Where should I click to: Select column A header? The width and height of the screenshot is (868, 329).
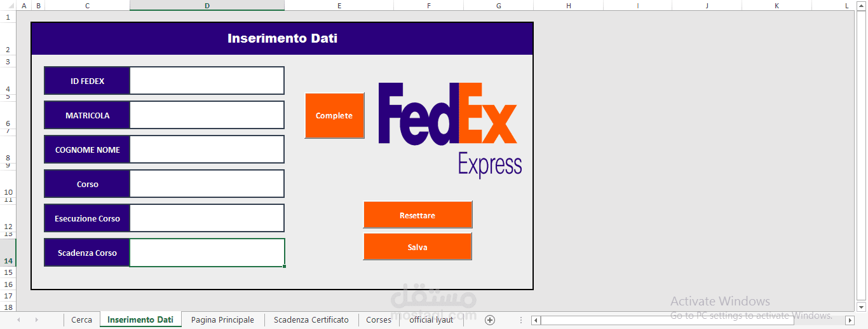[x=24, y=5]
